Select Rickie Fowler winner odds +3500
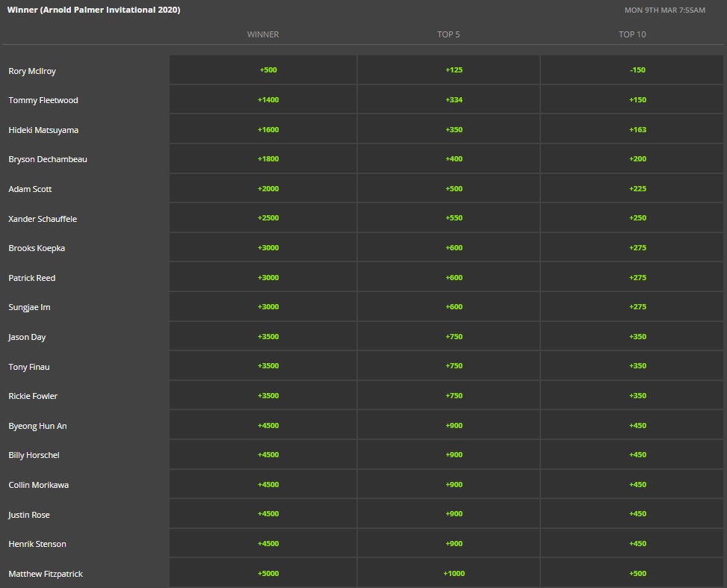 click(263, 395)
